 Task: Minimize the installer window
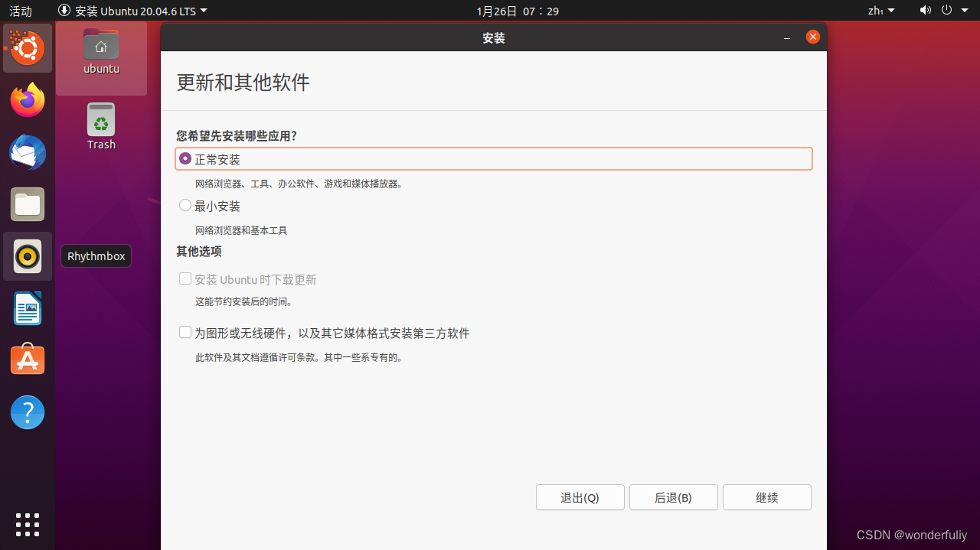787,37
